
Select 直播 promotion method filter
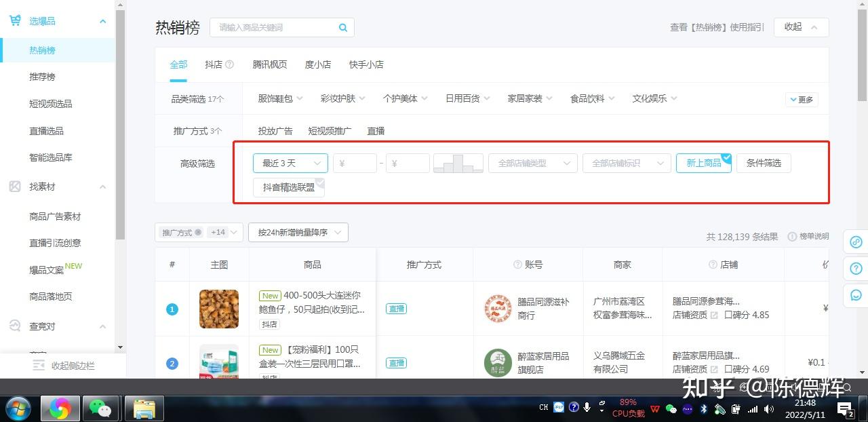[376, 131]
